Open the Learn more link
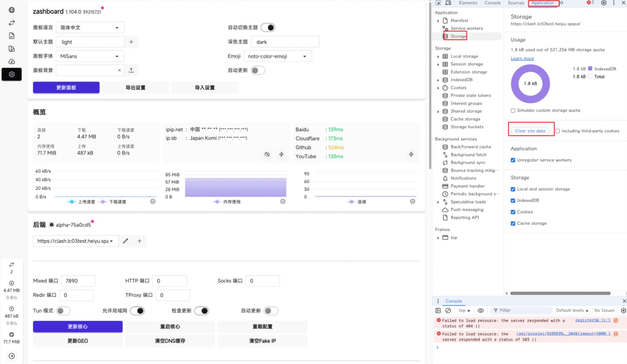 [x=522, y=58]
